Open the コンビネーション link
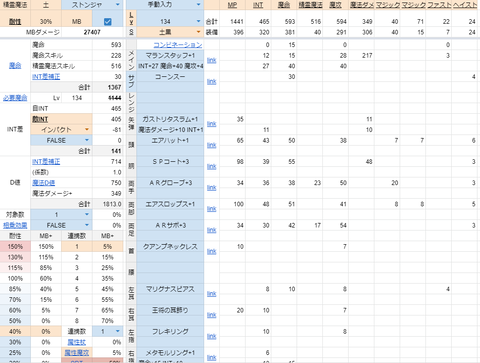The image size is (480, 363). coord(178,45)
